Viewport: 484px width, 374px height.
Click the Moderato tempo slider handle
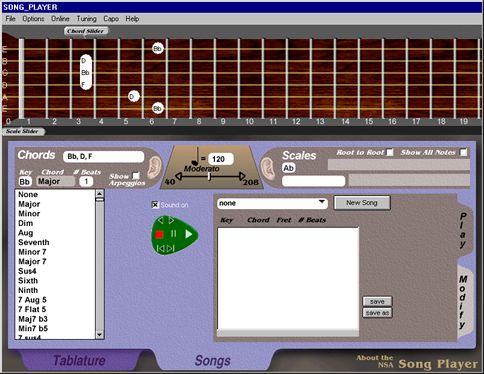(209, 177)
